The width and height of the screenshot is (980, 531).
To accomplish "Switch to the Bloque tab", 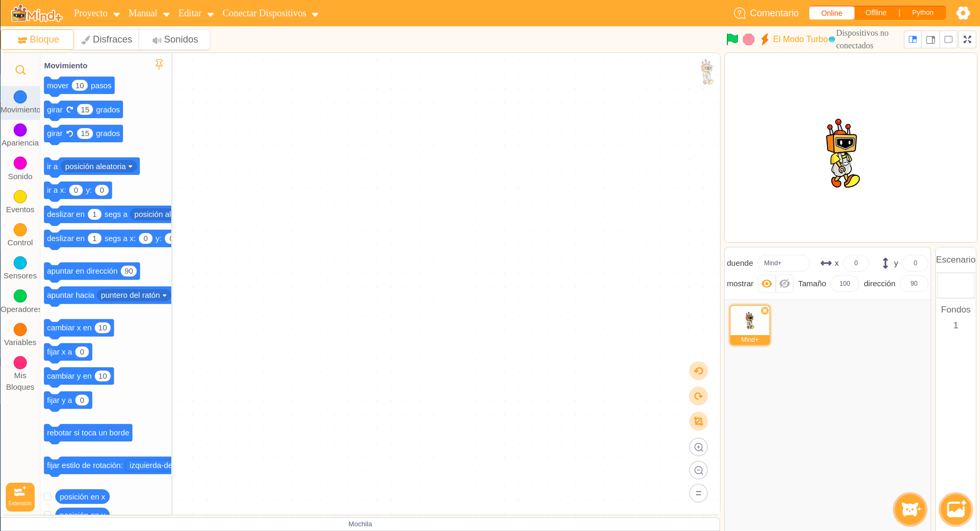I will [x=38, y=40].
